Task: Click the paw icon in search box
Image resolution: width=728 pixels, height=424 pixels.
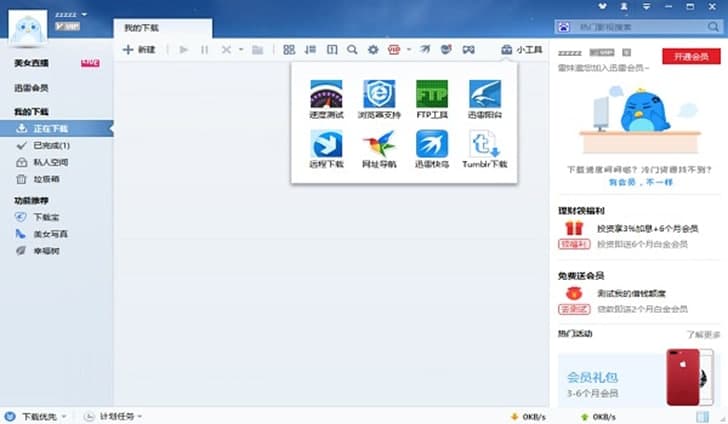Action: pyautogui.click(x=564, y=27)
